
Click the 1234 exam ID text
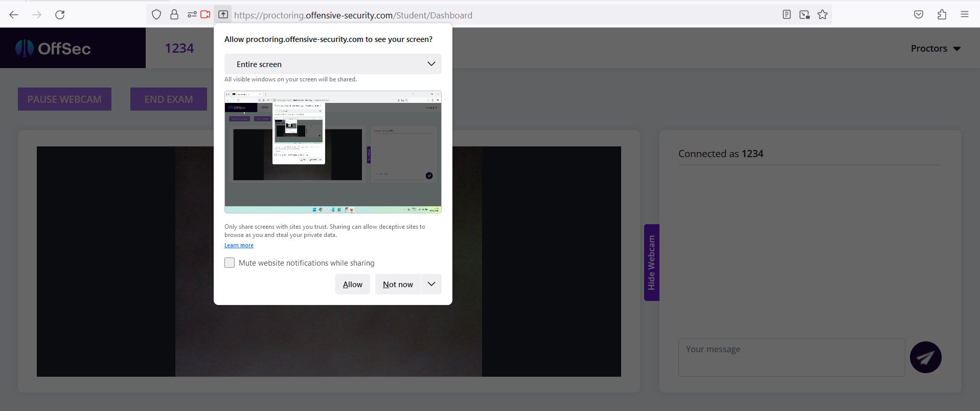click(179, 48)
